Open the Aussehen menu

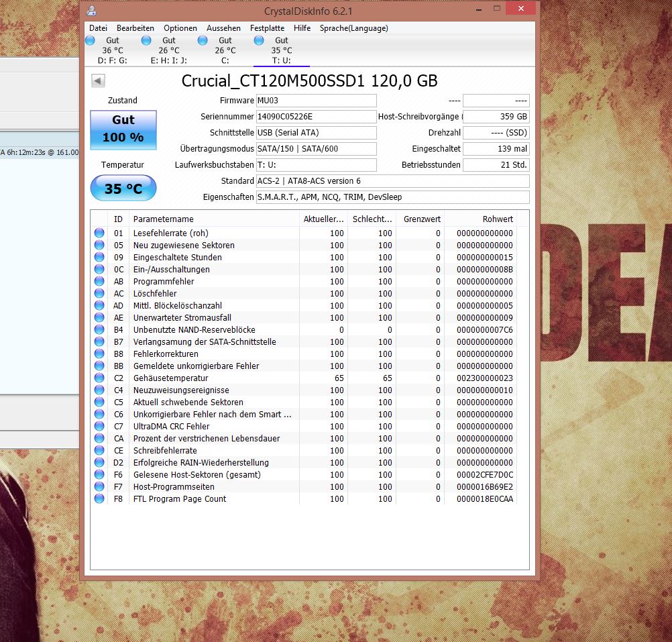point(223,28)
